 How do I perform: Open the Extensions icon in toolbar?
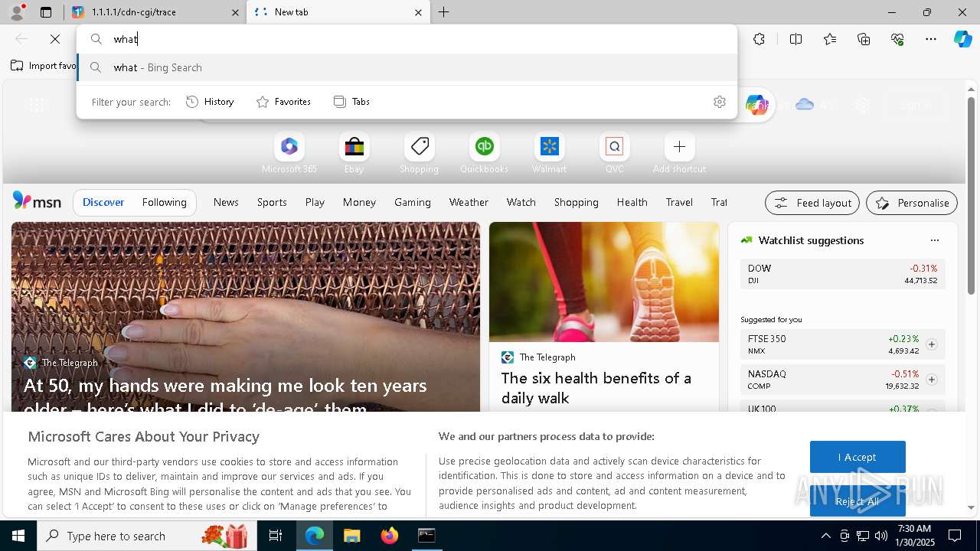pos(759,39)
